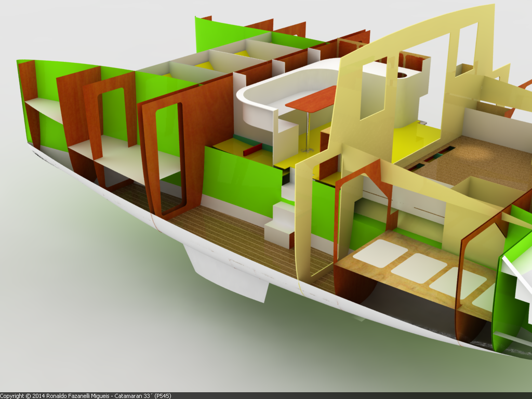
Task: Click the copyright text in the bottom bar
Action: (x=86, y=395)
